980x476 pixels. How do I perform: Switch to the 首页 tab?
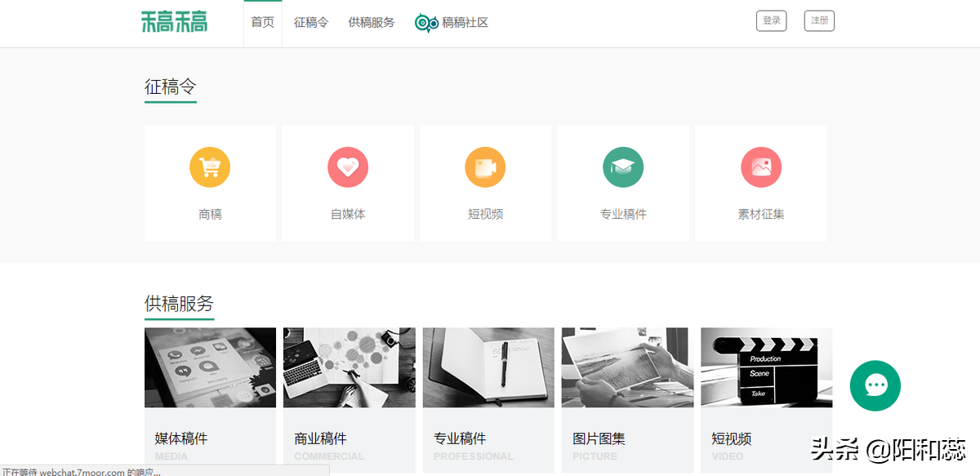263,22
